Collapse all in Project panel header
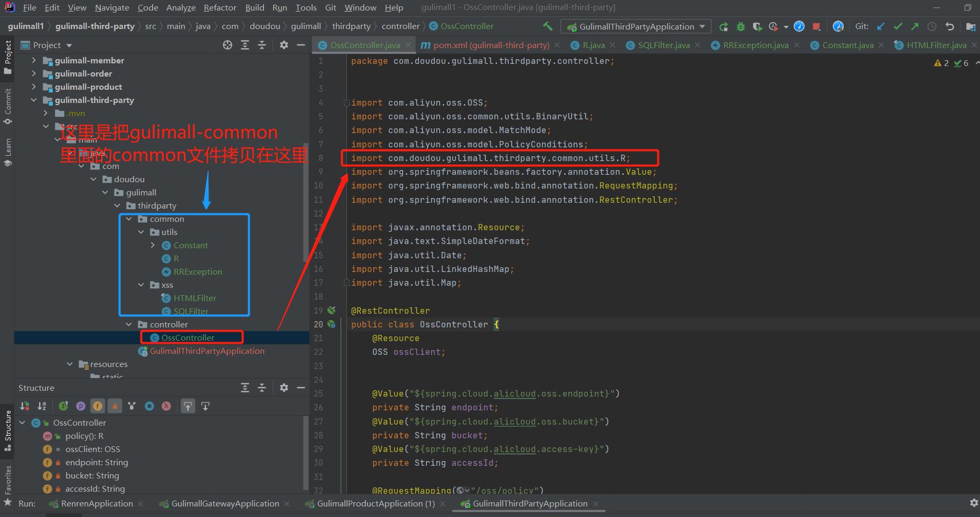Screen dimensions: 980x517 coord(262,45)
